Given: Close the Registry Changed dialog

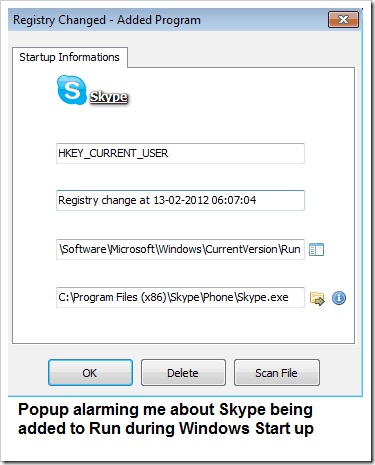Looking at the screenshot, I should click(x=343, y=20).
